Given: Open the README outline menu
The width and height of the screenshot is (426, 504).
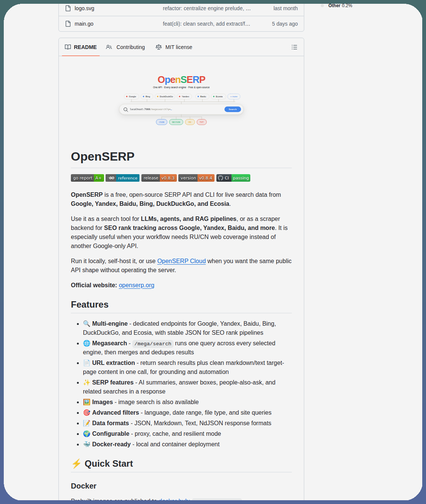Looking at the screenshot, I should (294, 47).
